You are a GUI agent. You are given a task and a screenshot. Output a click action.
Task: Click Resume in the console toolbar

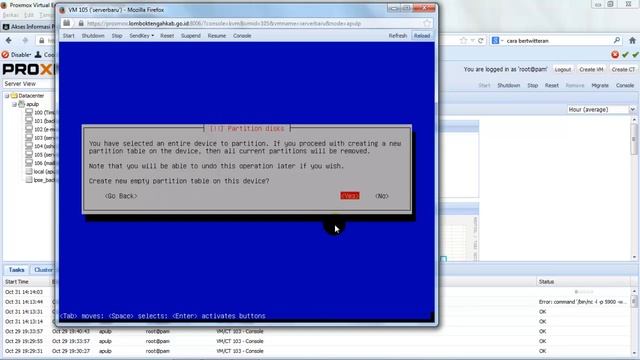point(217,36)
